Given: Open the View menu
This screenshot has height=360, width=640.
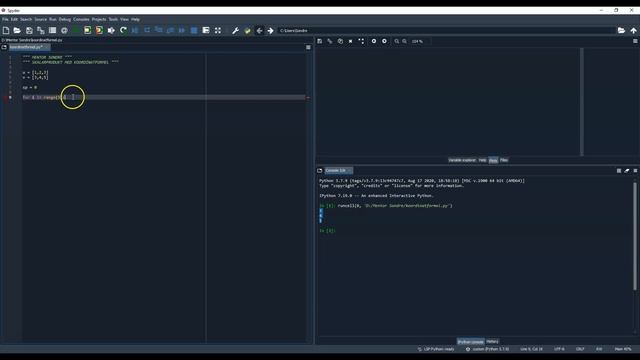Looking at the screenshot, I should coord(124,19).
